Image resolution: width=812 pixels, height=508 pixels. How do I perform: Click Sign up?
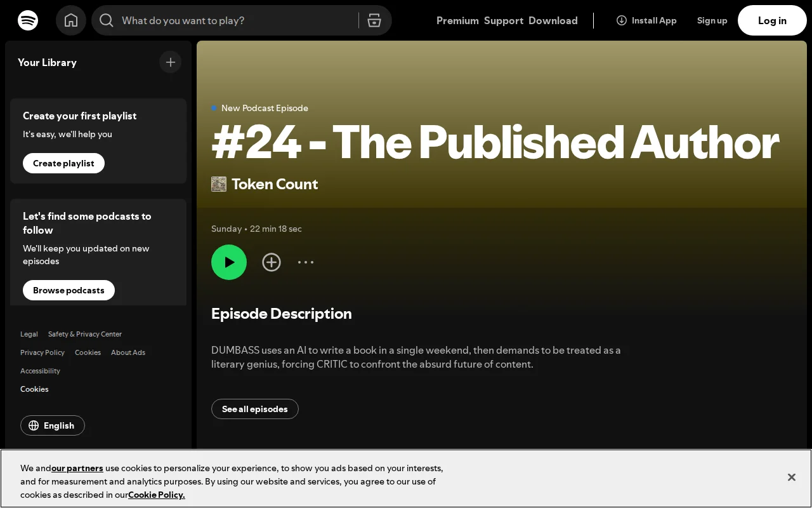tap(712, 20)
